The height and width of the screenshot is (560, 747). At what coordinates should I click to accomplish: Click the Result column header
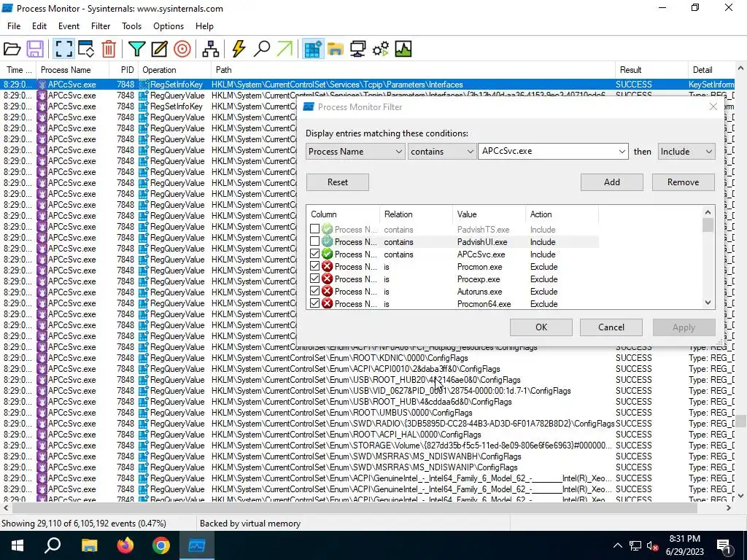(651, 70)
